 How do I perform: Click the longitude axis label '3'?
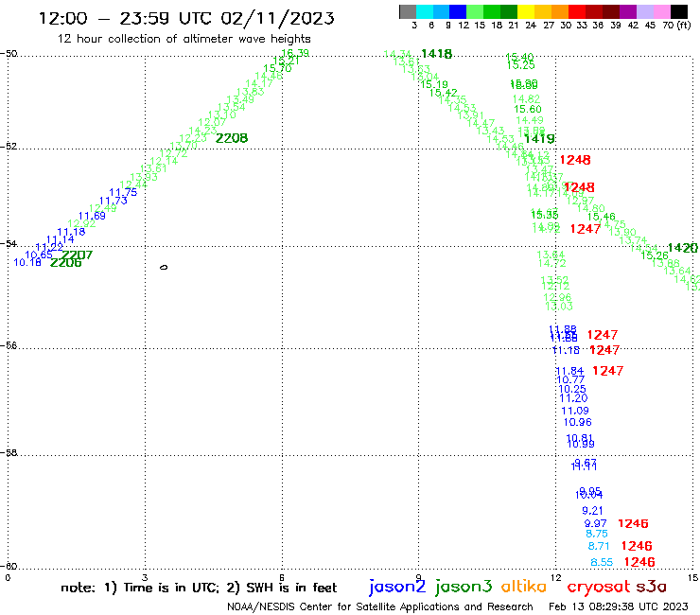(x=145, y=577)
